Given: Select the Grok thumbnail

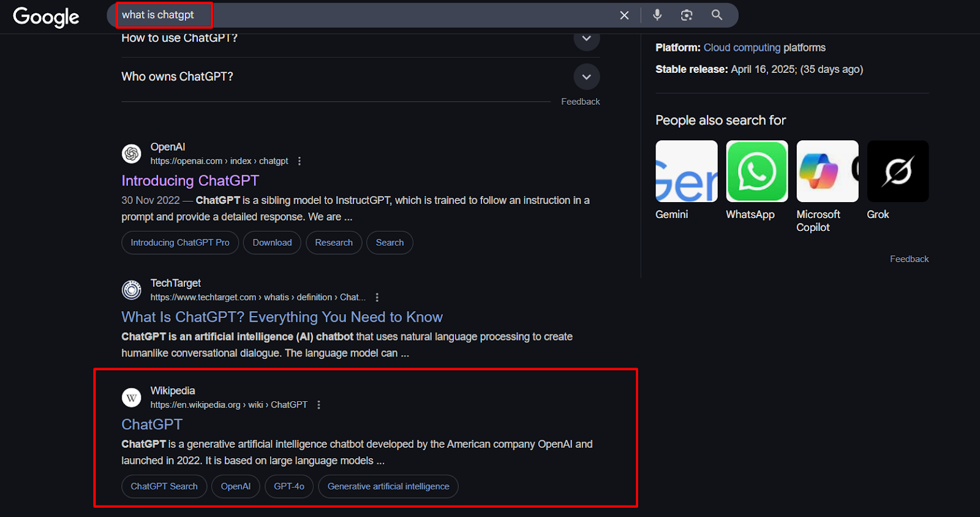Looking at the screenshot, I should [898, 172].
